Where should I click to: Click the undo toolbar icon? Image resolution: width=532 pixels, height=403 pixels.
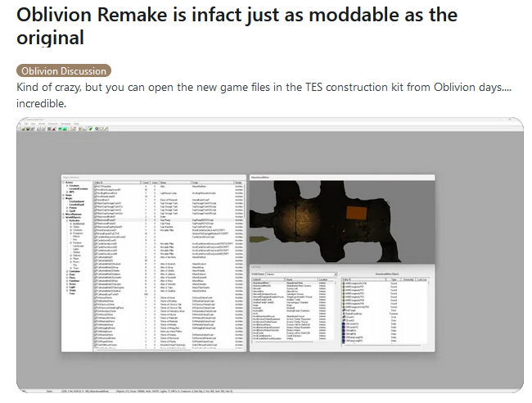pyautogui.click(x=38, y=129)
